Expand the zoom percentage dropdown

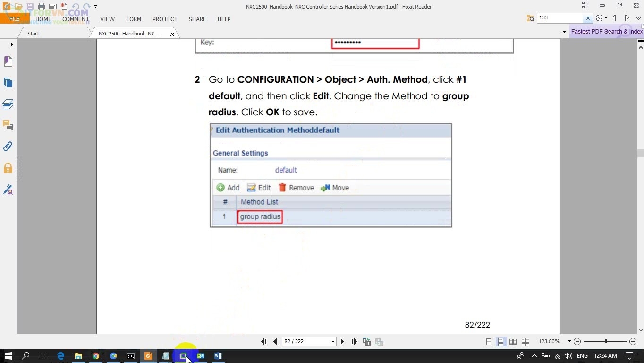pos(569,341)
